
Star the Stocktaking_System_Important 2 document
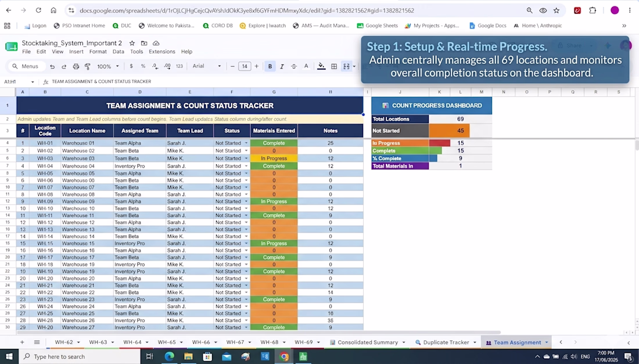[x=132, y=43]
